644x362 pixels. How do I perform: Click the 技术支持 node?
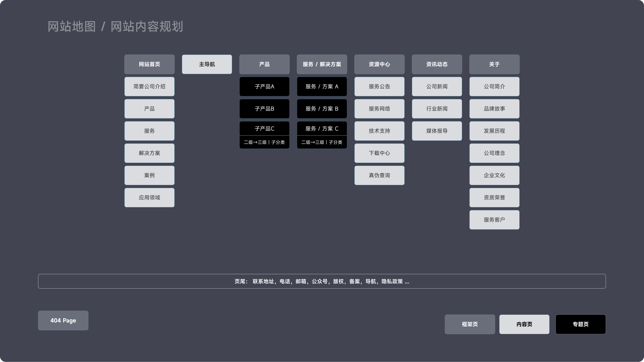[379, 131]
